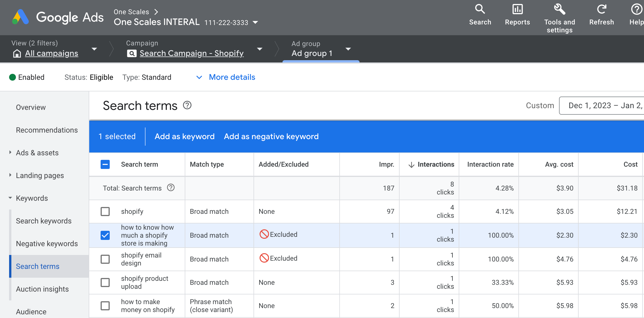Click help icon beside Total: Search terms
Screen dimensions: 644x318
[171, 188]
